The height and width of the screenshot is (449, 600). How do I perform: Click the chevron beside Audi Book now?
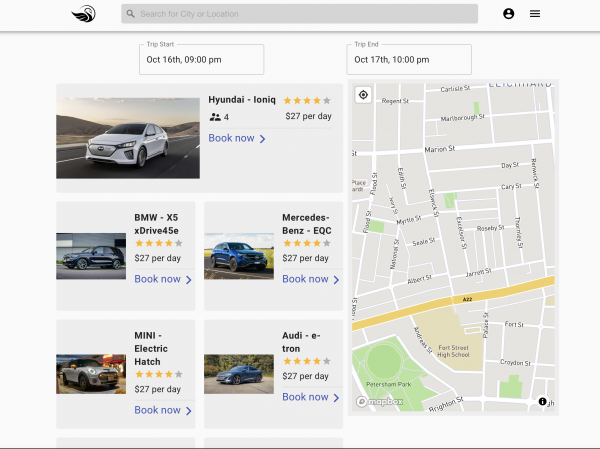pyautogui.click(x=336, y=398)
